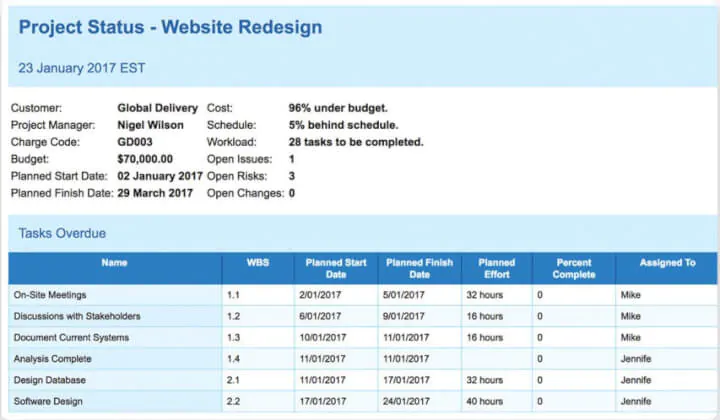Select the On-Site Meetings task name

coord(50,295)
